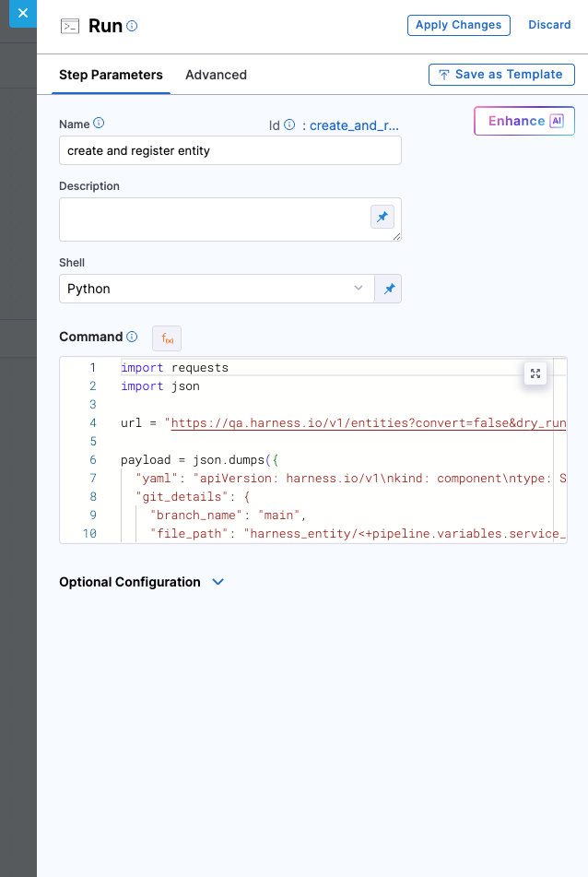Viewport: 588px width, 877px height.
Task: Select the Step Parameters tab
Action: click(111, 75)
